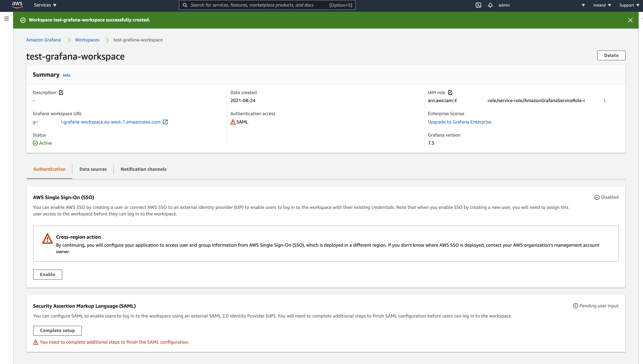Switch to the Data sources tab

93,169
